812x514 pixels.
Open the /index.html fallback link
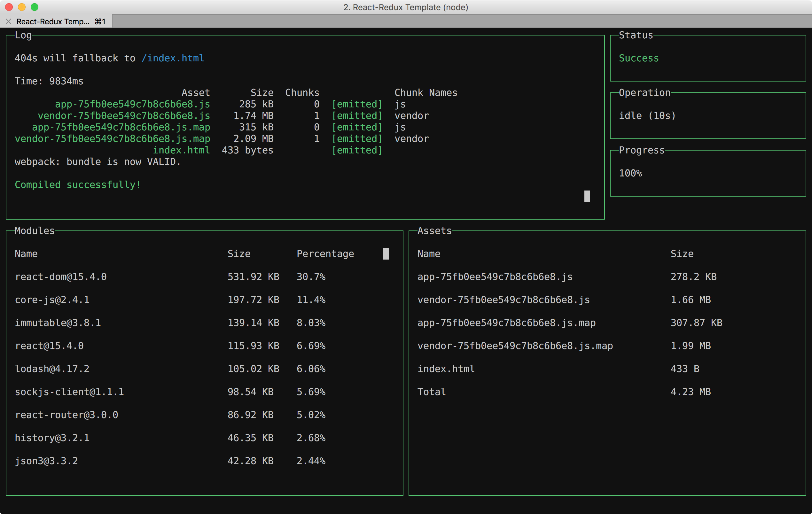click(x=172, y=58)
